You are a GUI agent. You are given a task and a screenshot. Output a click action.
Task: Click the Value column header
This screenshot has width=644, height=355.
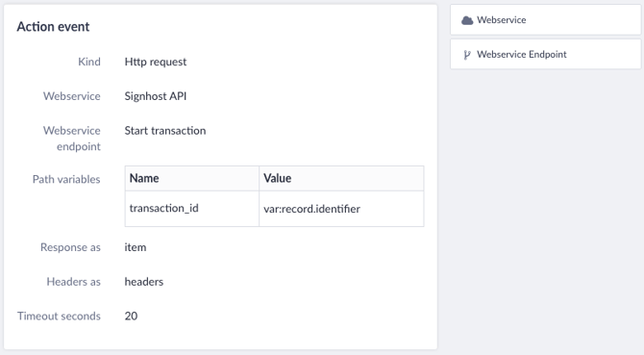click(x=341, y=178)
